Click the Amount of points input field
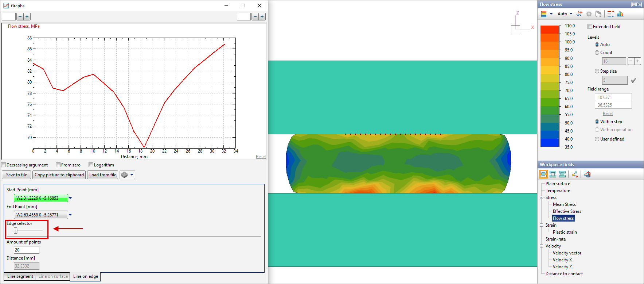Image resolution: width=644 pixels, height=284 pixels. (26, 250)
